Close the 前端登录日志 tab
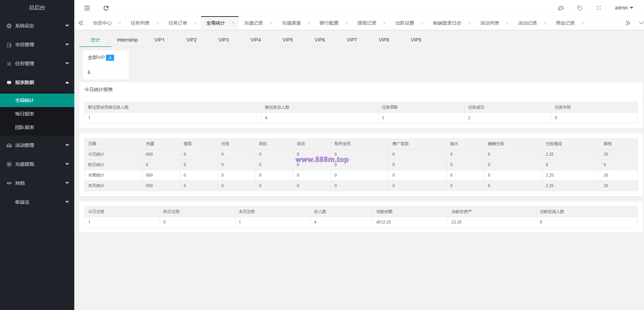This screenshot has width=644, height=310. coord(469,23)
